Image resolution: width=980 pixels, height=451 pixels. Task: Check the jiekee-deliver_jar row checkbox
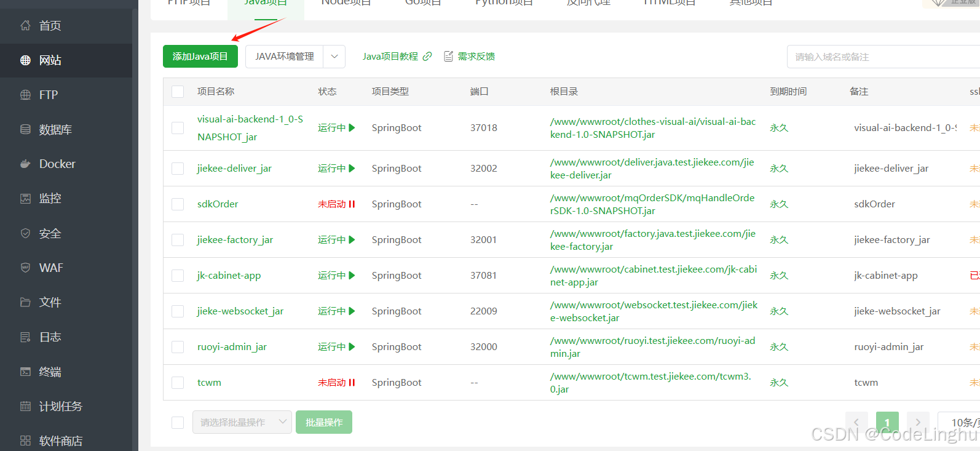178,169
